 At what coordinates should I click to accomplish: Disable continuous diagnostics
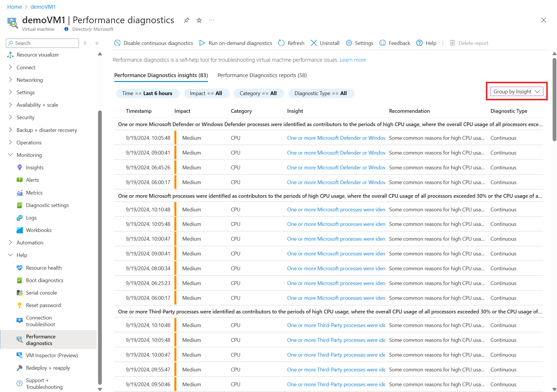(154, 43)
